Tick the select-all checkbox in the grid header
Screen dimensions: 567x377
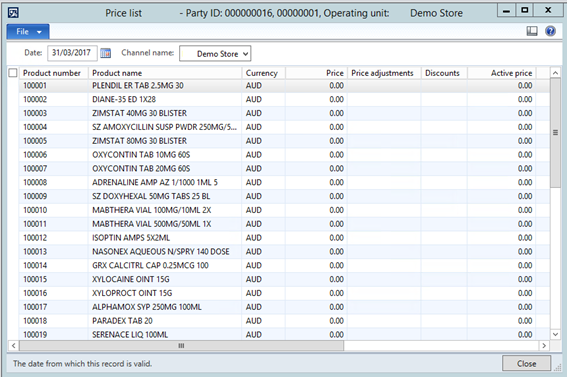click(x=13, y=73)
